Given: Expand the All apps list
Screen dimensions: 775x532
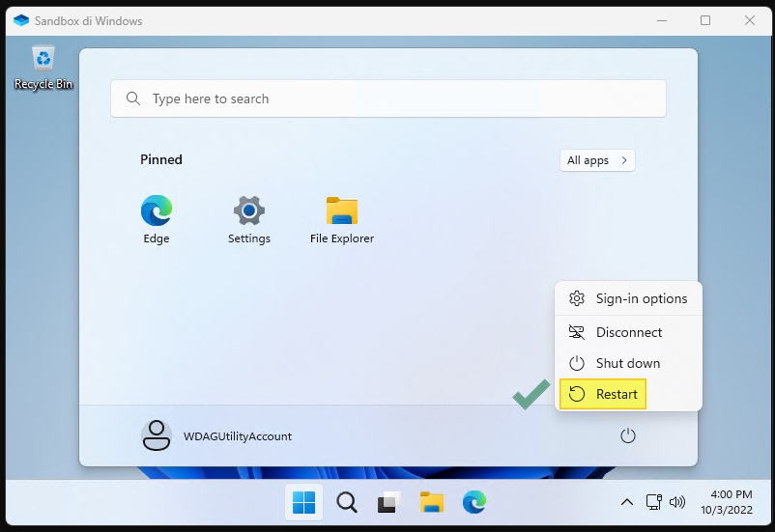Looking at the screenshot, I should click(597, 160).
